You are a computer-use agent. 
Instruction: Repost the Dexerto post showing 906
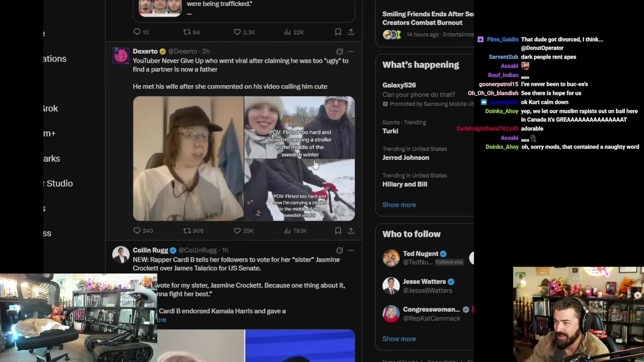point(193,231)
